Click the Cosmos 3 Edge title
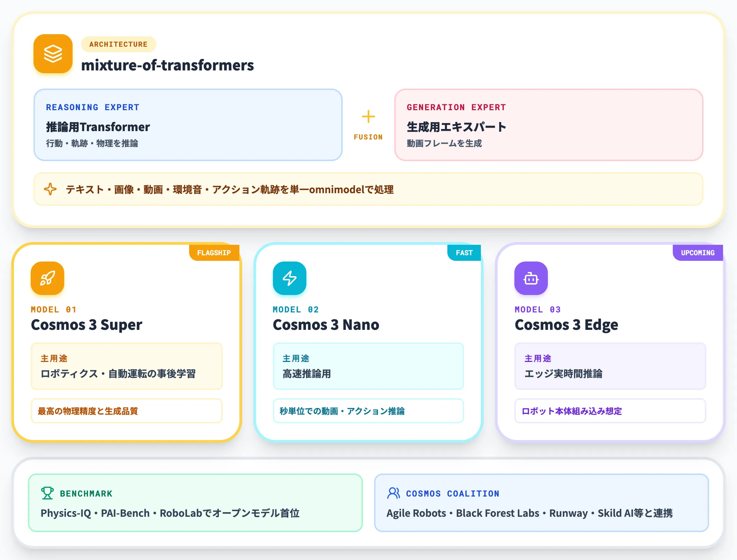Image resolution: width=737 pixels, height=560 pixels. pos(566,325)
